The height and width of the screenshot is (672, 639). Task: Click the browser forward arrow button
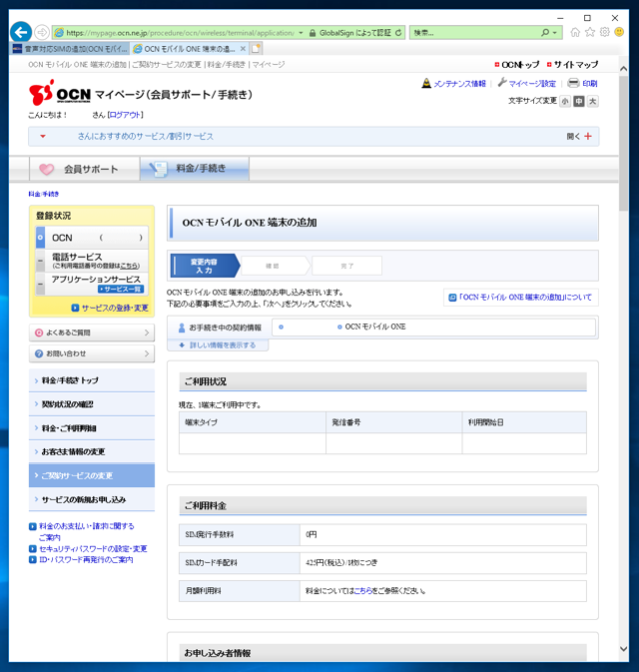42,32
